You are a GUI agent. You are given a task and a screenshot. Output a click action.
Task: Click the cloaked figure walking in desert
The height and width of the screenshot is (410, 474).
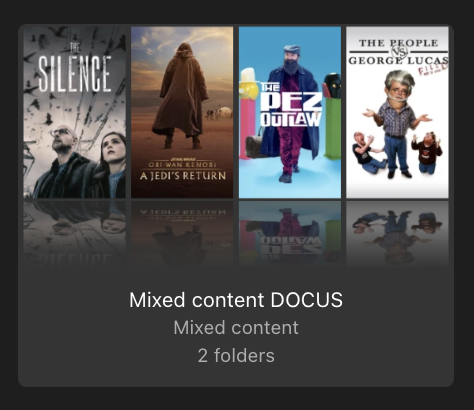(x=182, y=95)
